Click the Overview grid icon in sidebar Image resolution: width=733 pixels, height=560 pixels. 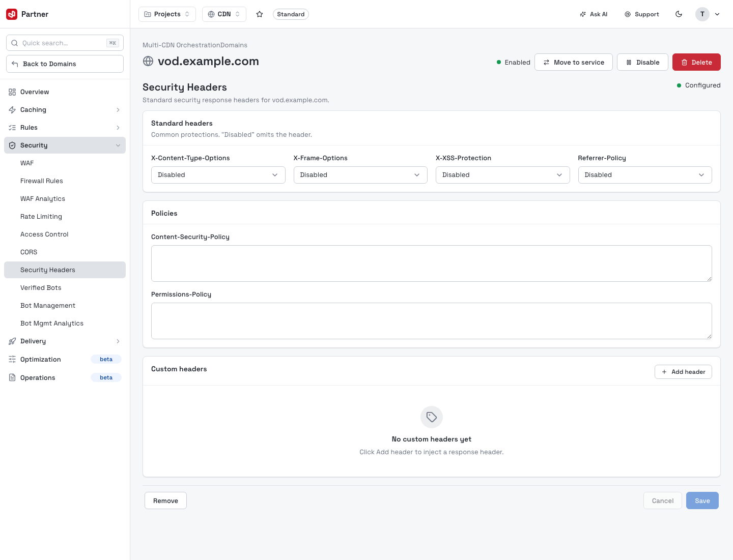pos(12,92)
